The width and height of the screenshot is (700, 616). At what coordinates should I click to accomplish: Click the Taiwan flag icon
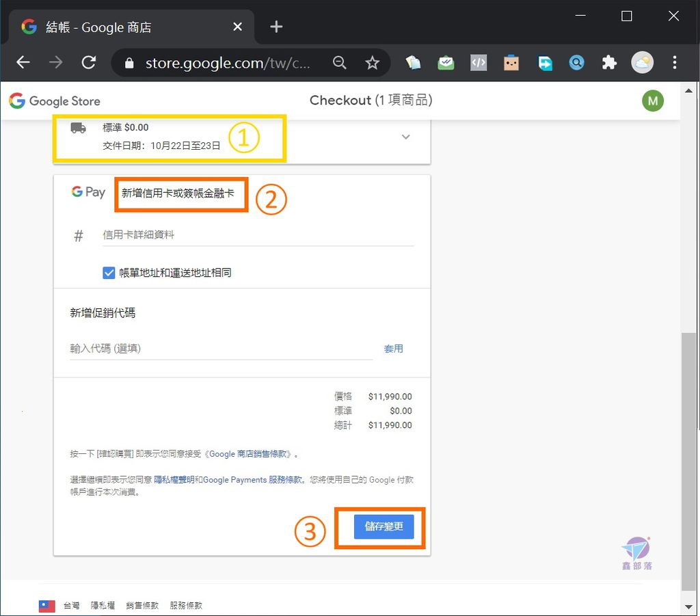[47, 606]
